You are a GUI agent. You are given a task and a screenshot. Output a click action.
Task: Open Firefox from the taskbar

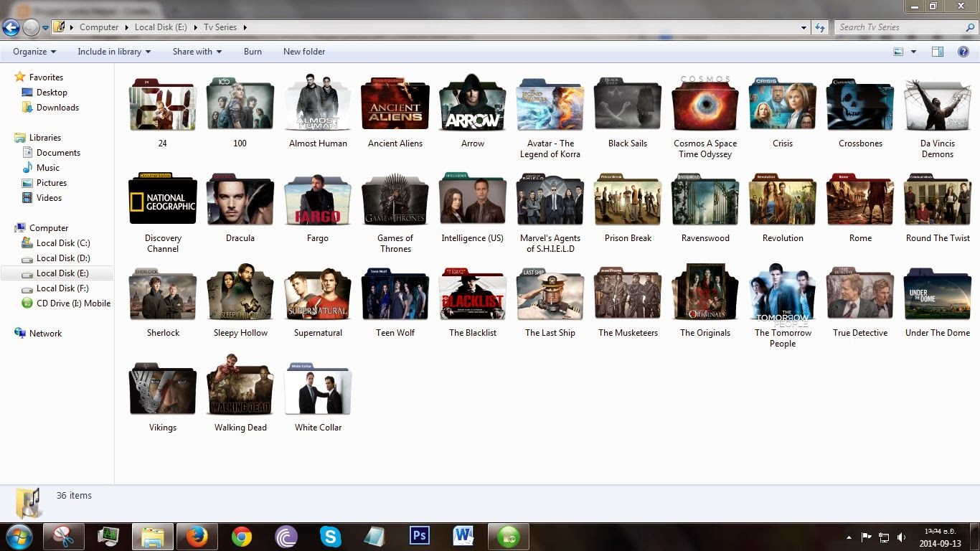point(197,537)
